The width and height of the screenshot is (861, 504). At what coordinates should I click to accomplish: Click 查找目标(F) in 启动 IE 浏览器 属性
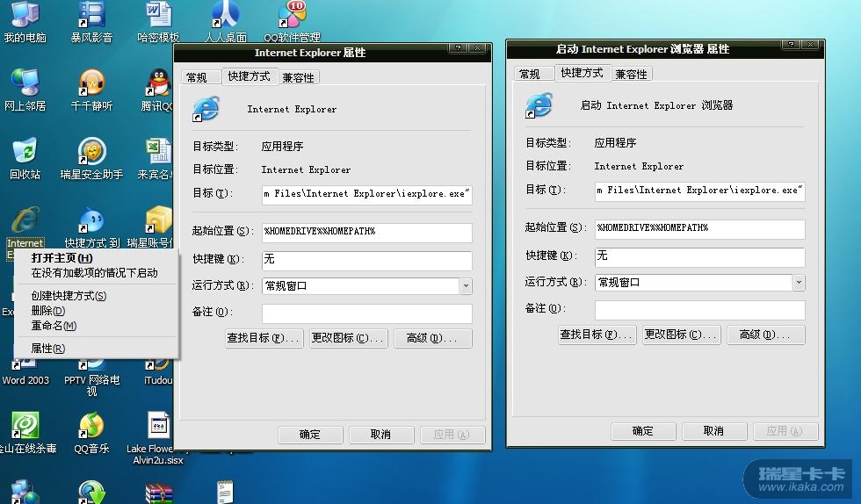click(597, 335)
